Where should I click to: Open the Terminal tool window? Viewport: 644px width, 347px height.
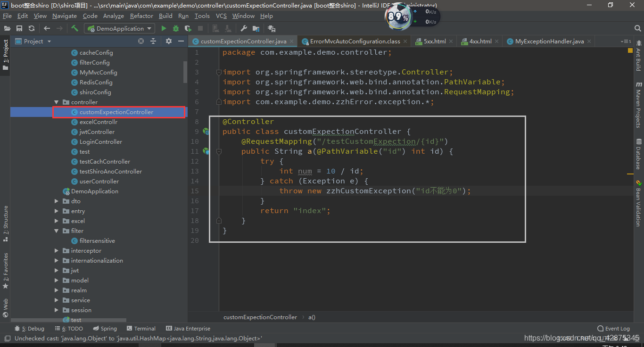click(x=141, y=329)
